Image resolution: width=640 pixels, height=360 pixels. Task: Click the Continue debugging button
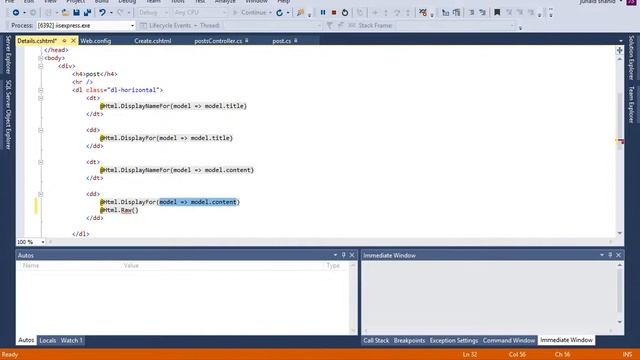pos(250,13)
